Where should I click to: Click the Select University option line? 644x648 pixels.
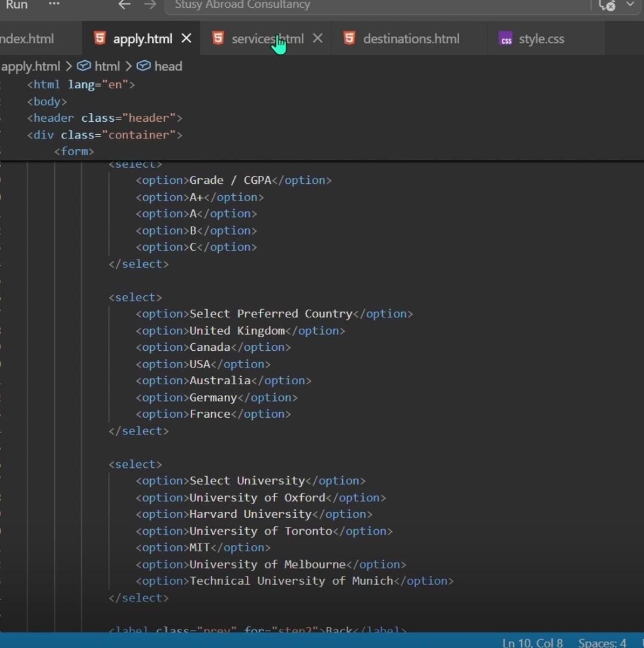tap(251, 481)
